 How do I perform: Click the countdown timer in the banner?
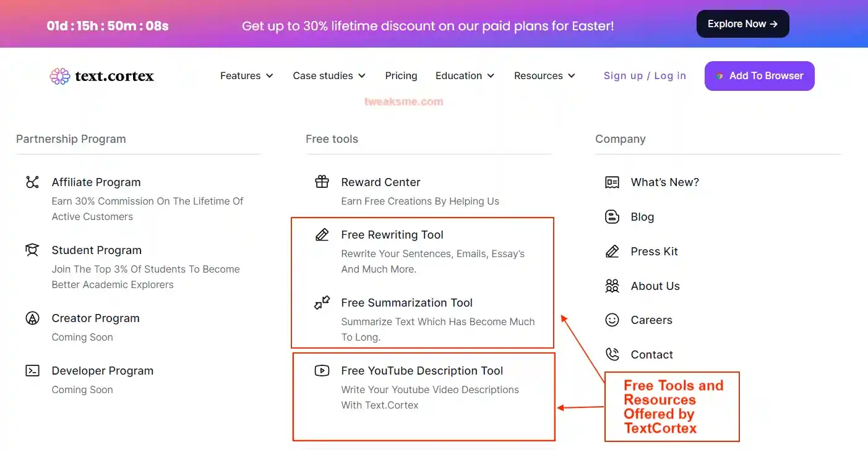pyautogui.click(x=108, y=26)
